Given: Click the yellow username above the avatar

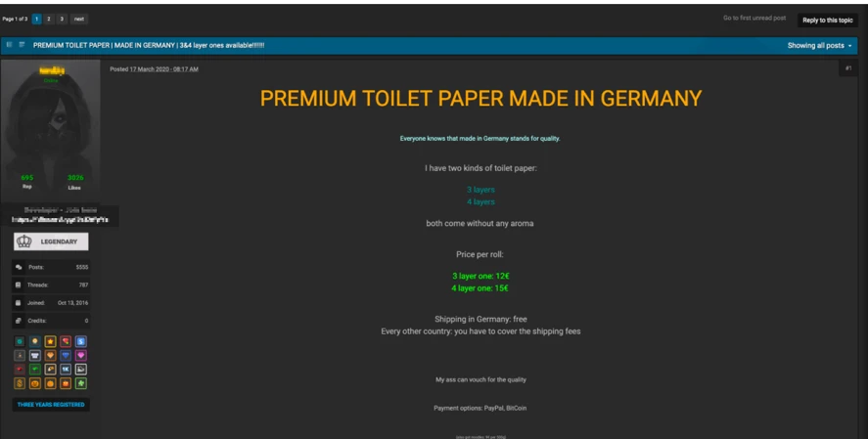Looking at the screenshot, I should 52,70.
